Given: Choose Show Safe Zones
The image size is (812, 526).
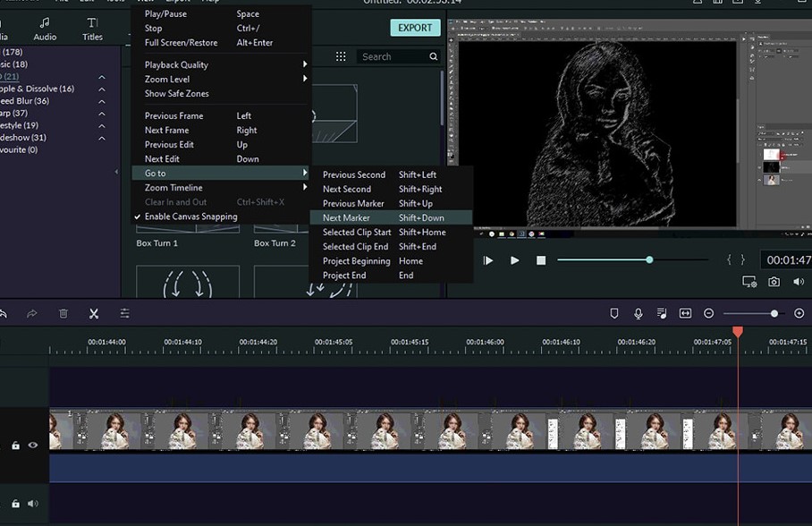Looking at the screenshot, I should [221, 93].
